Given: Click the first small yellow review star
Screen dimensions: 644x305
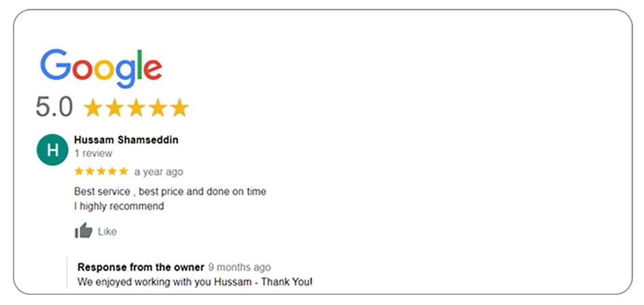Looking at the screenshot, I should point(79,171).
